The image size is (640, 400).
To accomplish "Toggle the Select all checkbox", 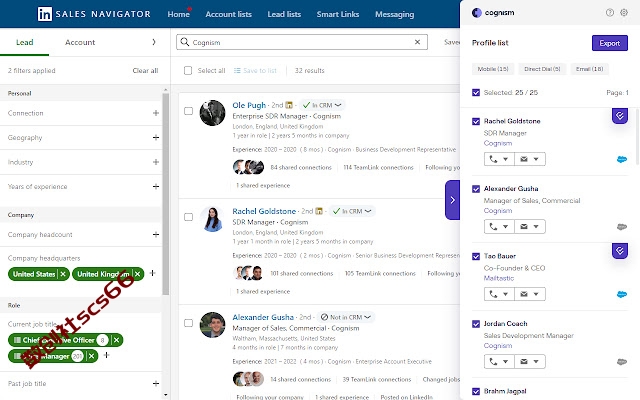I will [188, 71].
